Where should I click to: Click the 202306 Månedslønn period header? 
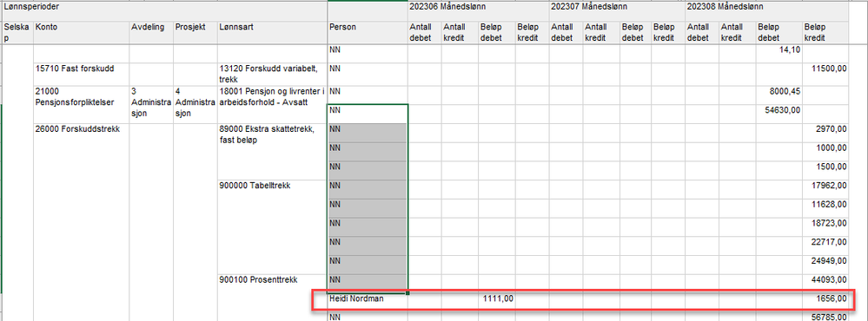pyautogui.click(x=478, y=11)
